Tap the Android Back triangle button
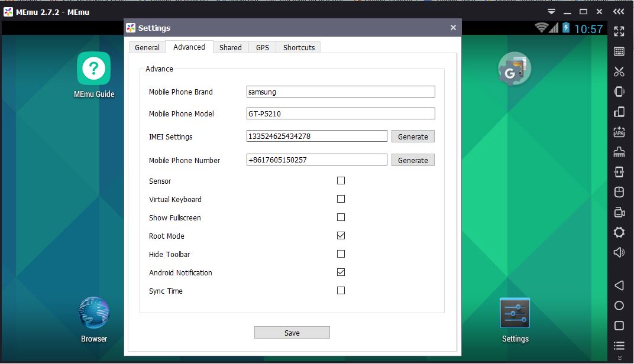634x364 pixels. [x=619, y=285]
